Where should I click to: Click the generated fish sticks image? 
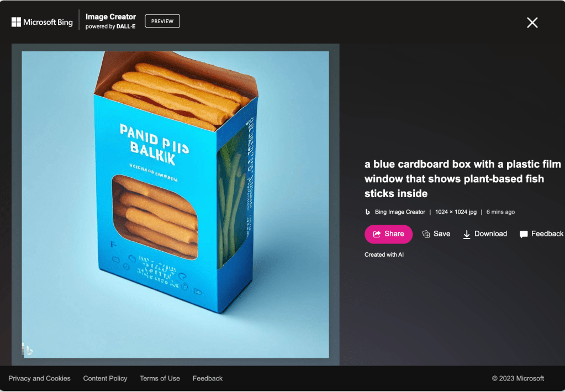175,205
